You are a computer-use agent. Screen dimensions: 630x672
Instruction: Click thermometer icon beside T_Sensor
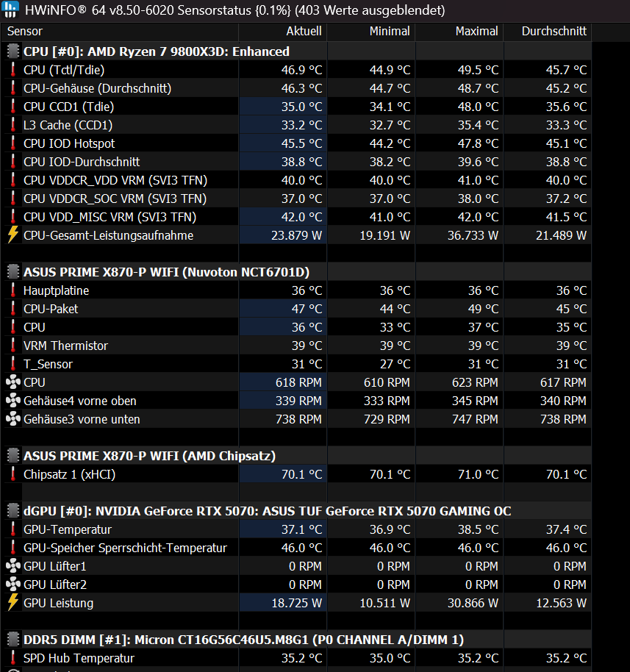point(13,364)
